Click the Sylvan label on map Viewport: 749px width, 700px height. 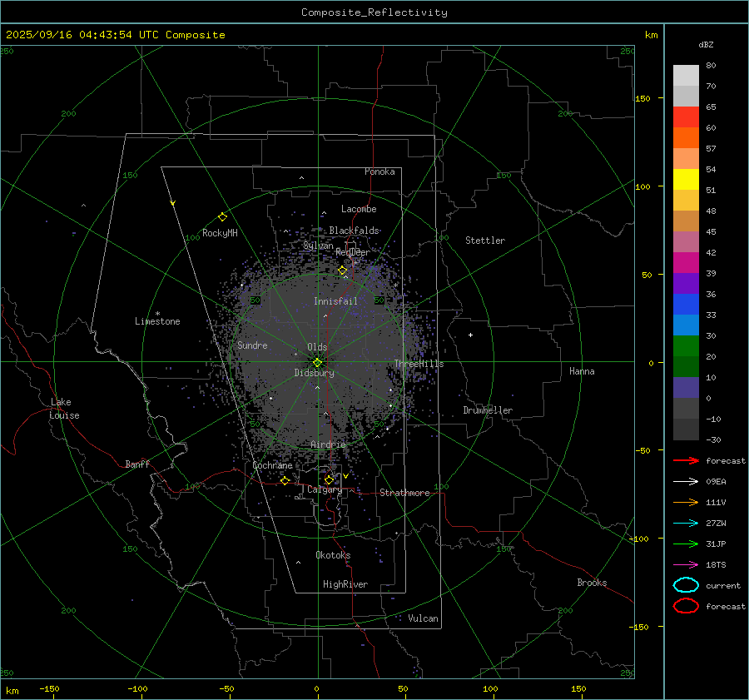point(318,246)
